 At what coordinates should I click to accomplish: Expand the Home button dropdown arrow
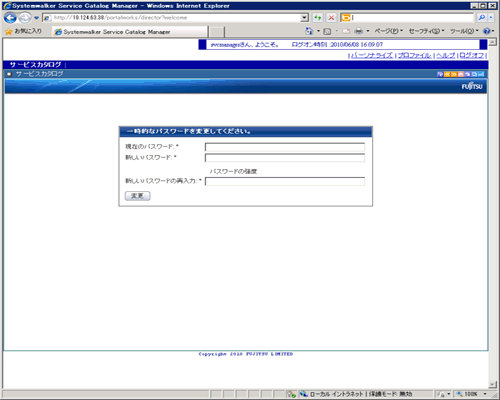click(318, 31)
